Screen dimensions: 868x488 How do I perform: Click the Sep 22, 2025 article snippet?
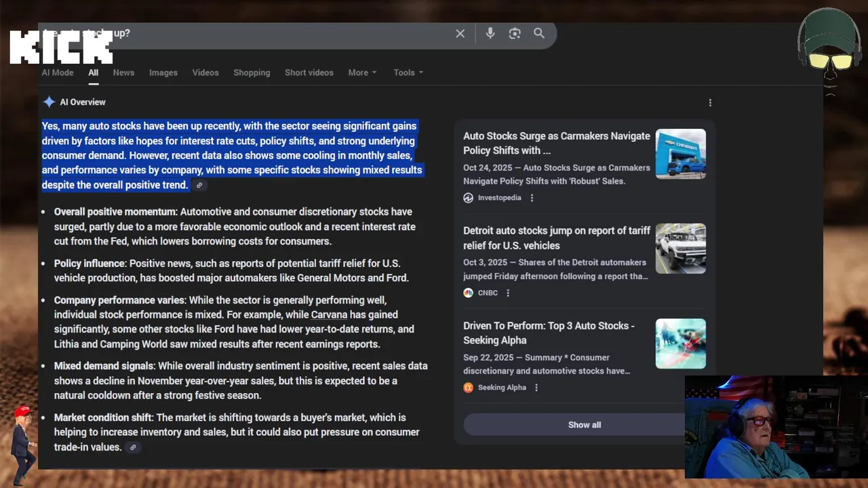[547, 364]
